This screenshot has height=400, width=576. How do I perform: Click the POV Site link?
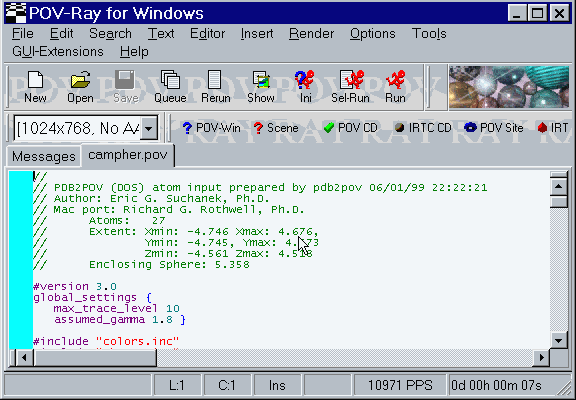494,128
